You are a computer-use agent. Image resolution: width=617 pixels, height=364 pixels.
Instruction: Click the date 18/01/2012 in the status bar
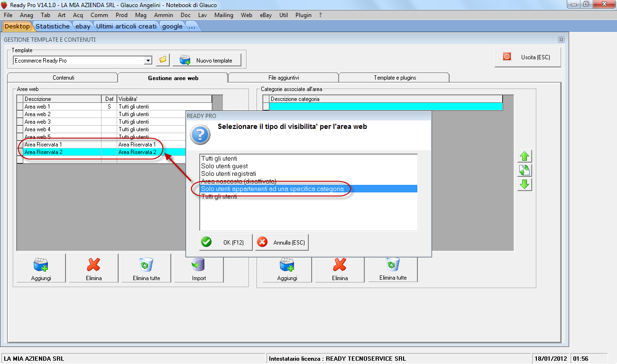550,358
